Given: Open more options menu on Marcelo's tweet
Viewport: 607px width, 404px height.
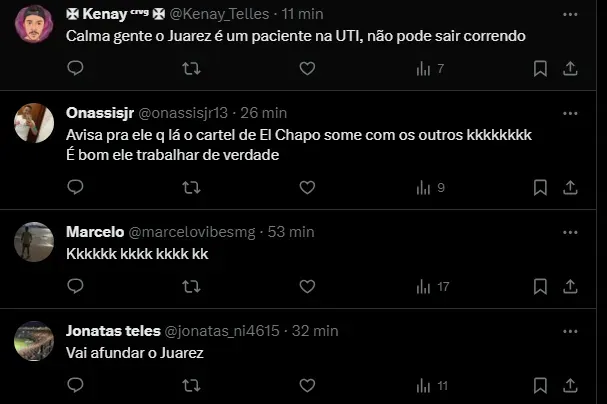Looking at the screenshot, I should (570, 232).
